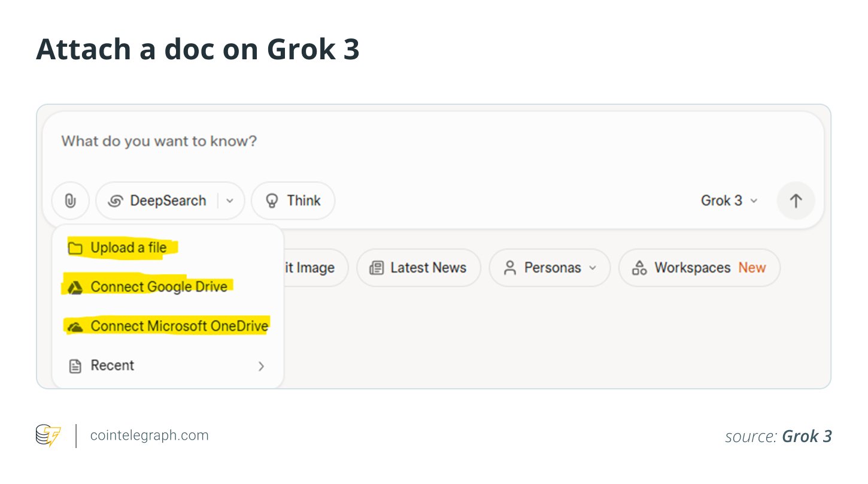
Task: Open the cointelegraph.com link
Action: (x=148, y=435)
